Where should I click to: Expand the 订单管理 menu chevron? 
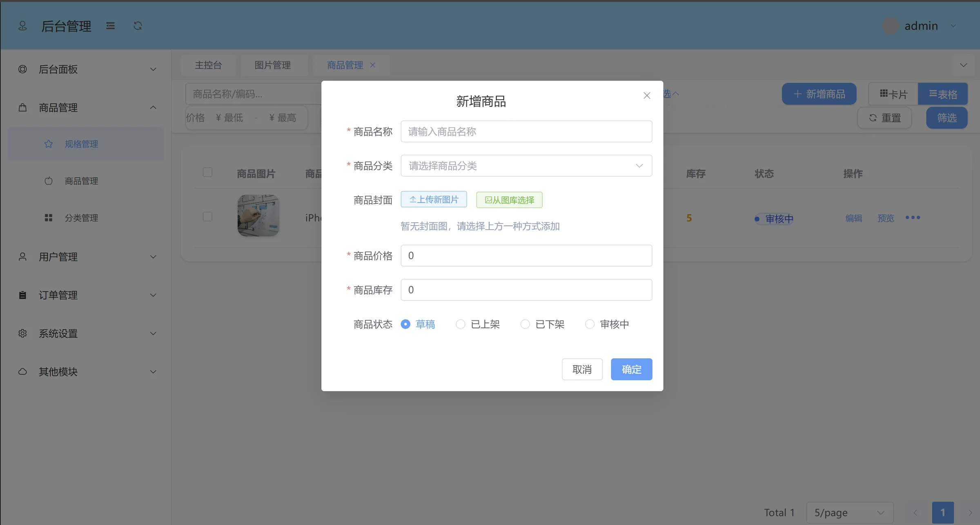coord(153,295)
